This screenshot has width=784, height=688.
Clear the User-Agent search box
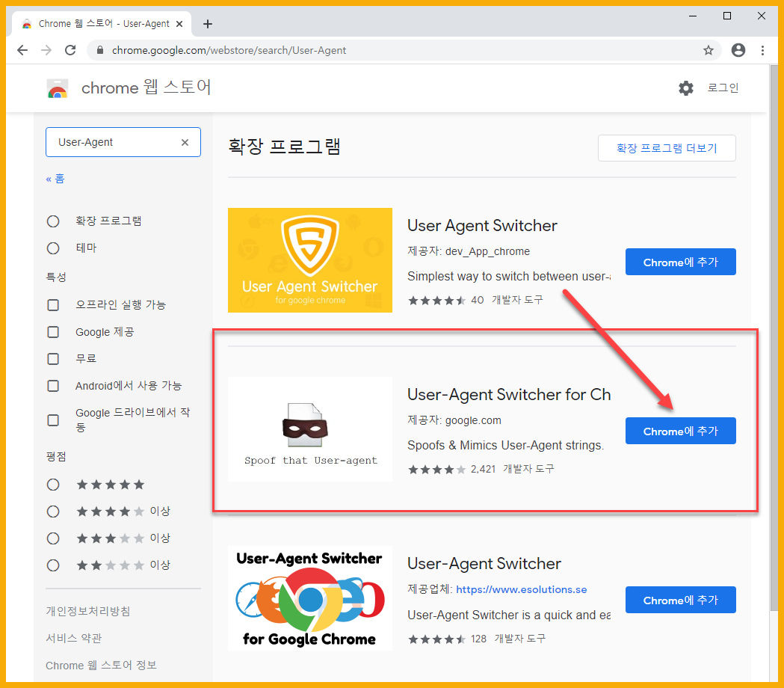185,142
